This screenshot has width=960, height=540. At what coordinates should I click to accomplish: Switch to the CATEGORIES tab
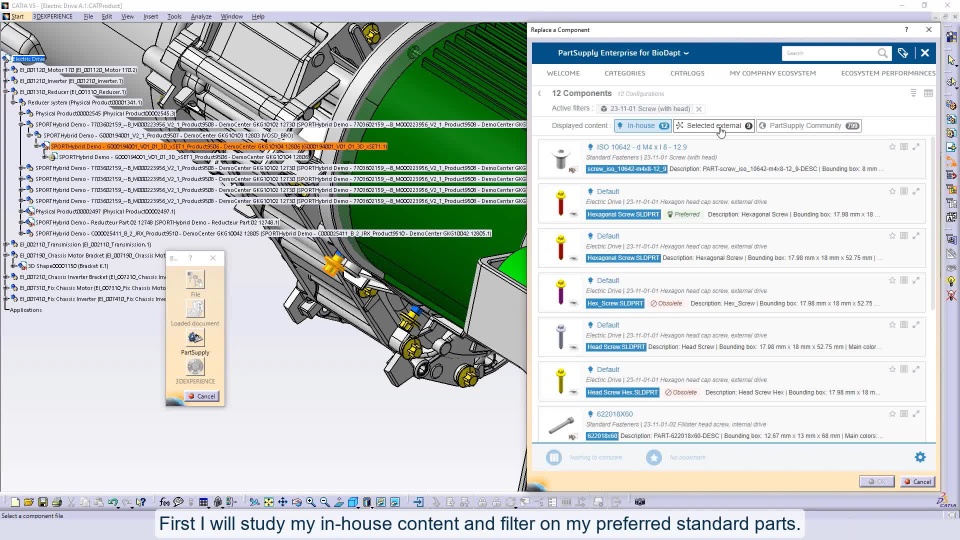pyautogui.click(x=624, y=73)
